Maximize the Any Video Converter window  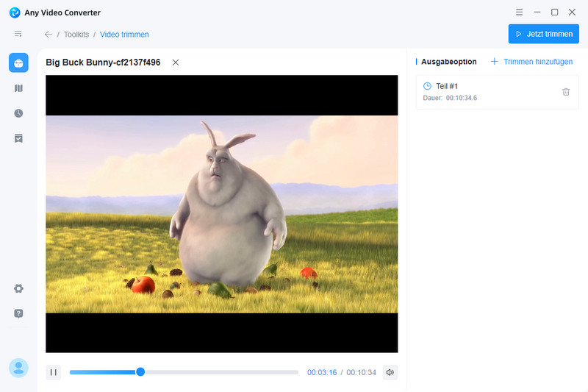click(x=555, y=12)
